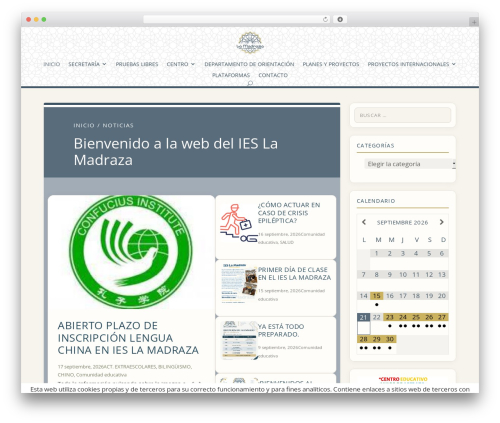
Task: Open Primer día de clase article link
Action: [294, 274]
